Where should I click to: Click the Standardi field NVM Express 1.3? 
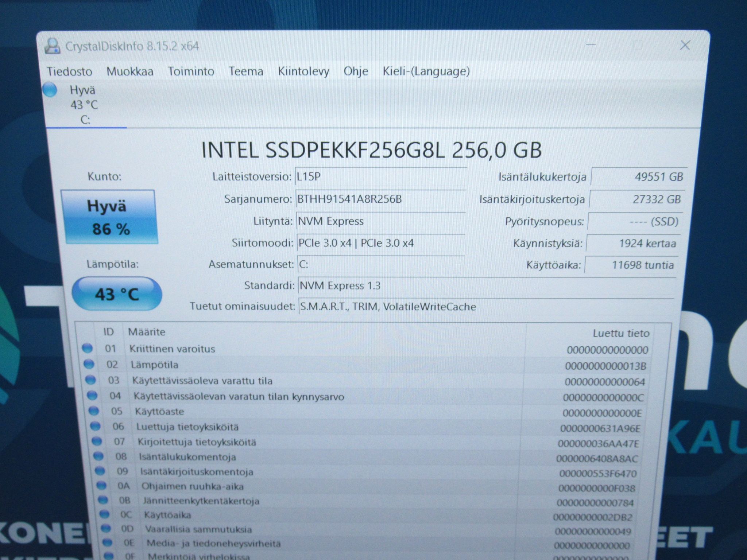tap(487, 285)
